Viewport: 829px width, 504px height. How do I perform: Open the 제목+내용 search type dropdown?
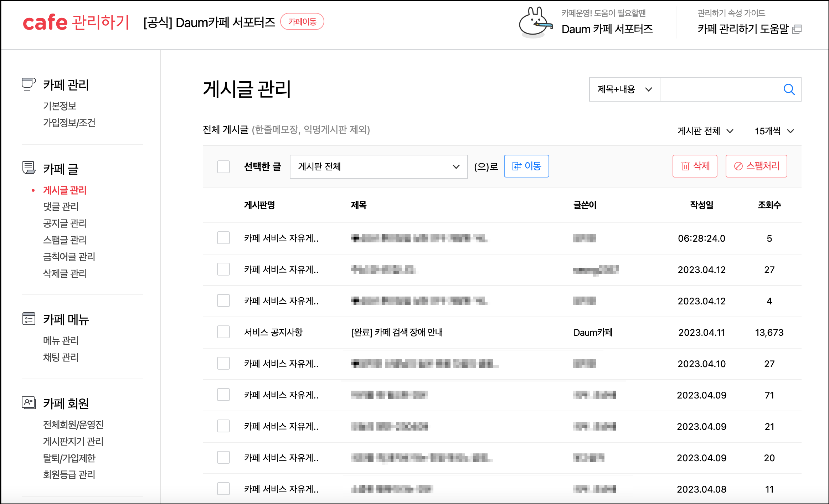pos(624,89)
